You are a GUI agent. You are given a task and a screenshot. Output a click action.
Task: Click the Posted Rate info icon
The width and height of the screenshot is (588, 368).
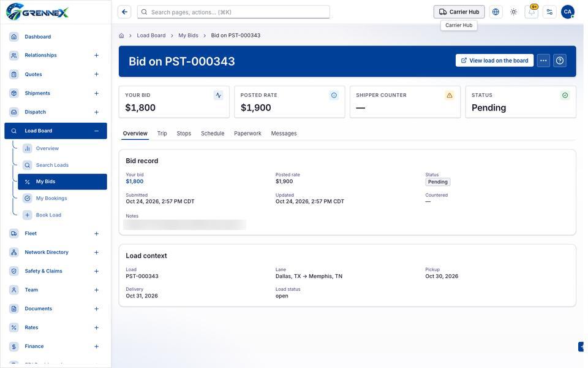(334, 96)
